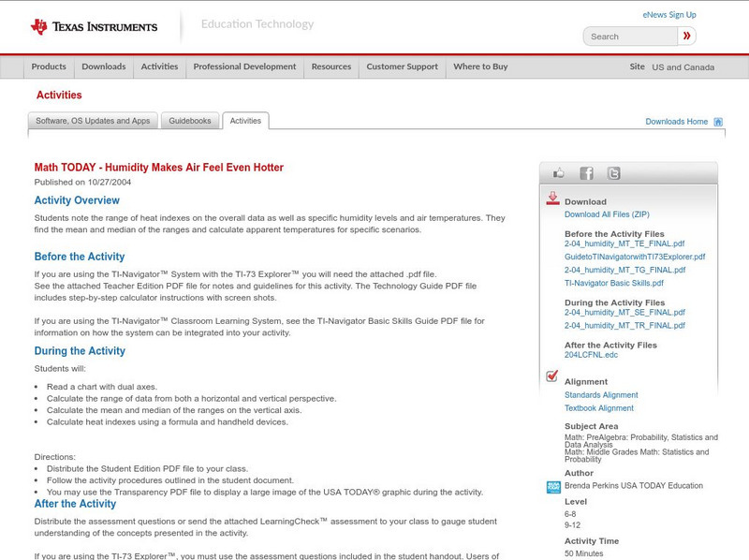Open Standards Alignment link
The width and height of the screenshot is (749, 560).
pyautogui.click(x=601, y=395)
